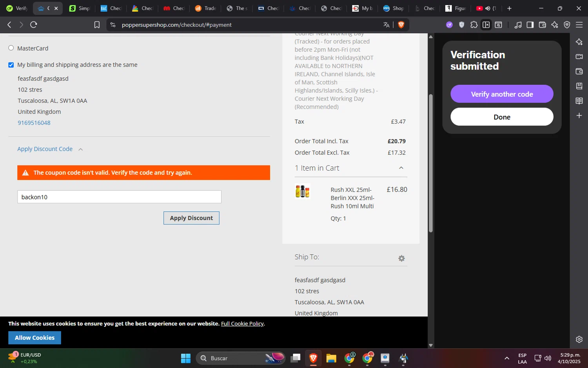Viewport: 588px width, 368px height.
Task: Click the Done button
Action: [502, 117]
